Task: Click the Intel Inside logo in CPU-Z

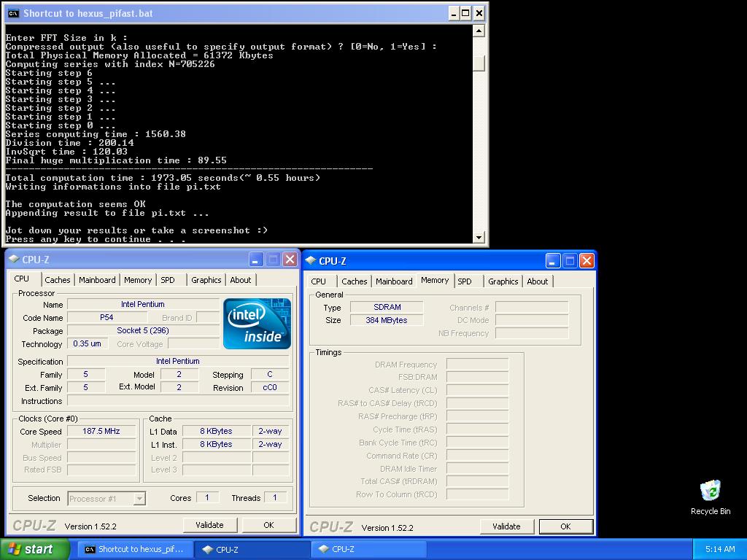Action: pyautogui.click(x=257, y=323)
